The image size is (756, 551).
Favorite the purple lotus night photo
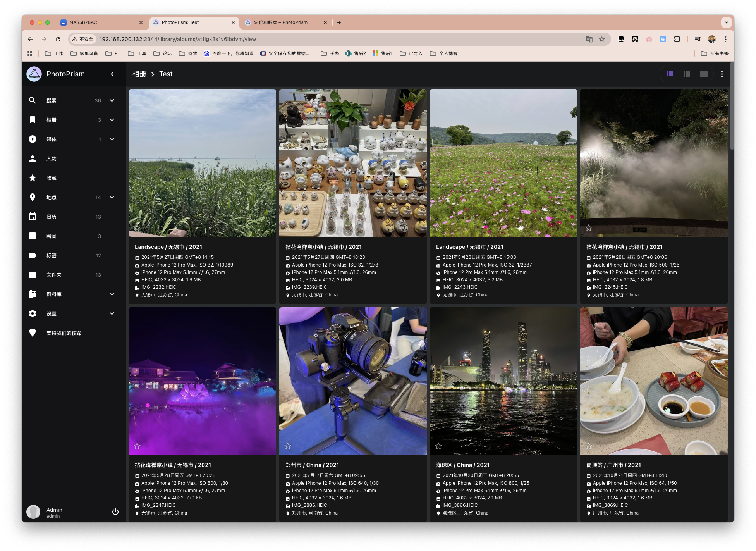[137, 446]
